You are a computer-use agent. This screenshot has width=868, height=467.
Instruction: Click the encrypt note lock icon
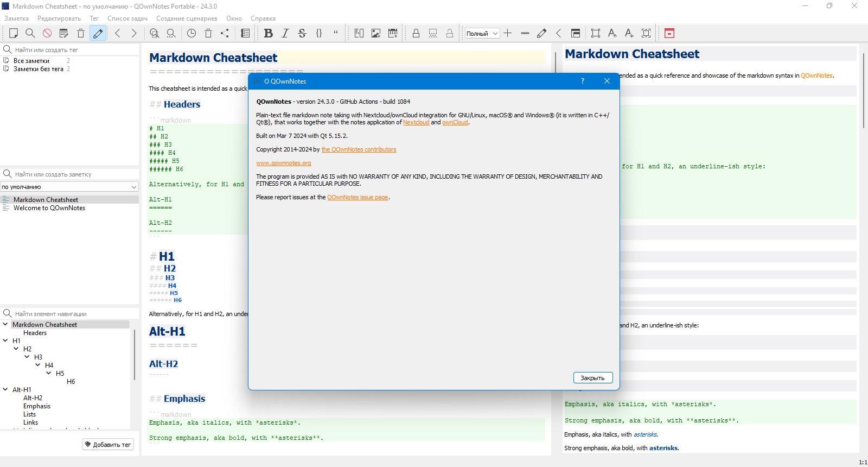point(416,33)
